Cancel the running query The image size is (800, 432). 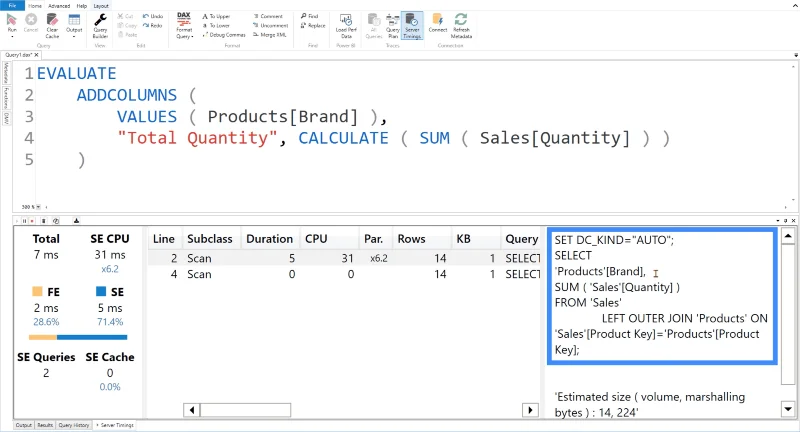pyautogui.click(x=31, y=24)
